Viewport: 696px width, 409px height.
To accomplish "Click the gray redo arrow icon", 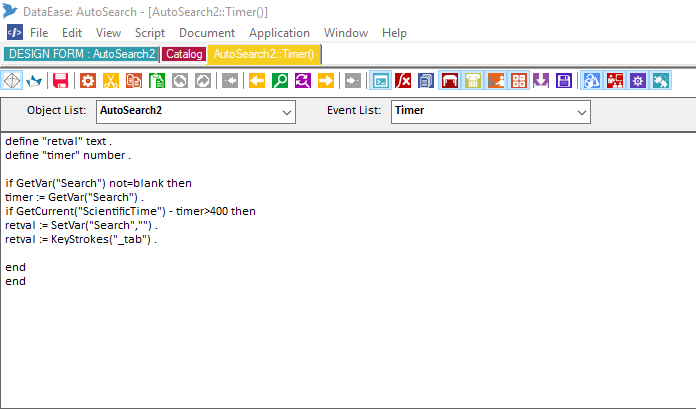I will (x=203, y=81).
